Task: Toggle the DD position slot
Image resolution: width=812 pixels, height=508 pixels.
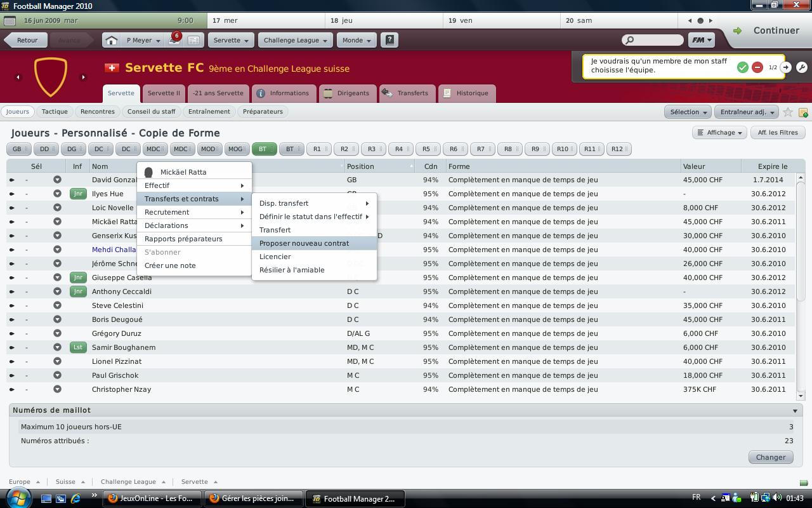Action: point(46,149)
